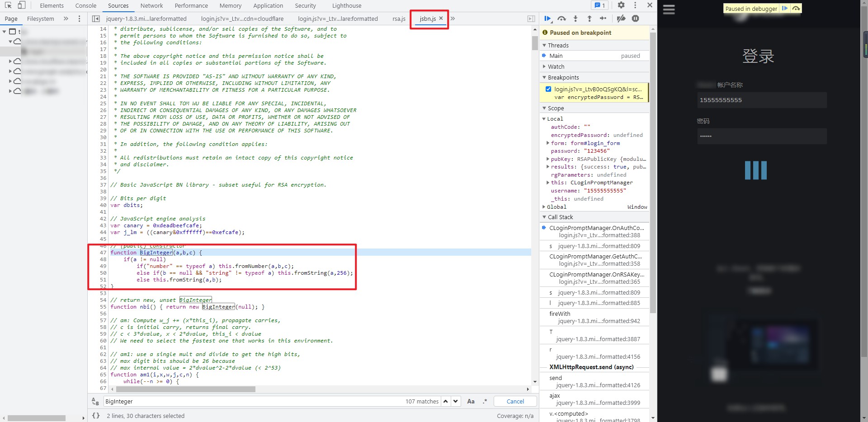
Task: Deactivate breakpoints icon
Action: 621,19
